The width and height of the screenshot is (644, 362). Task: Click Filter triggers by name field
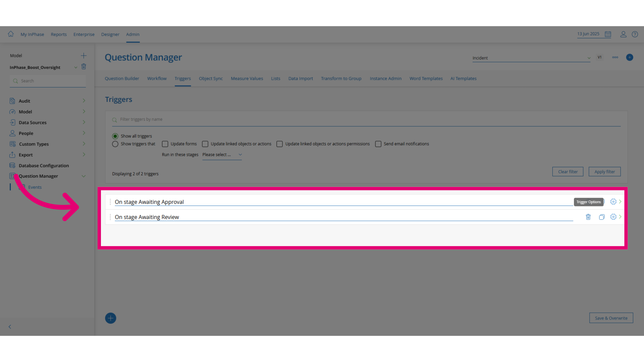tap(366, 120)
